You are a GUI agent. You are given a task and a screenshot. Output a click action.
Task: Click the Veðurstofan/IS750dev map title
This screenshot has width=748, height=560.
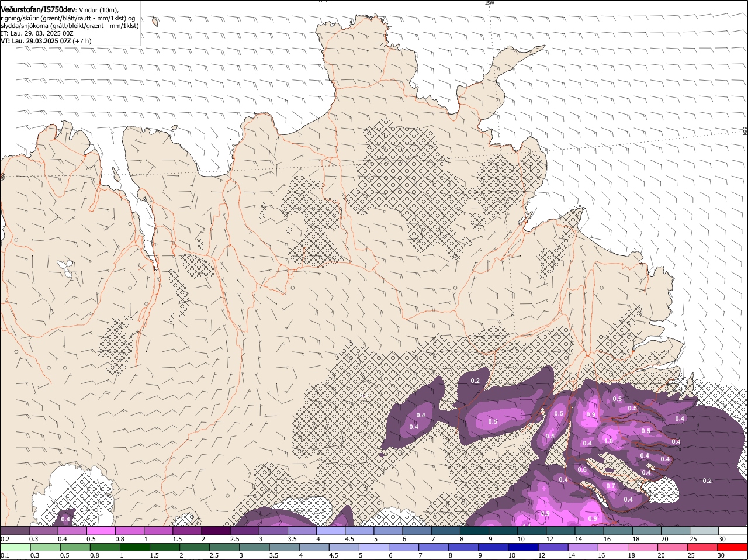point(39,9)
